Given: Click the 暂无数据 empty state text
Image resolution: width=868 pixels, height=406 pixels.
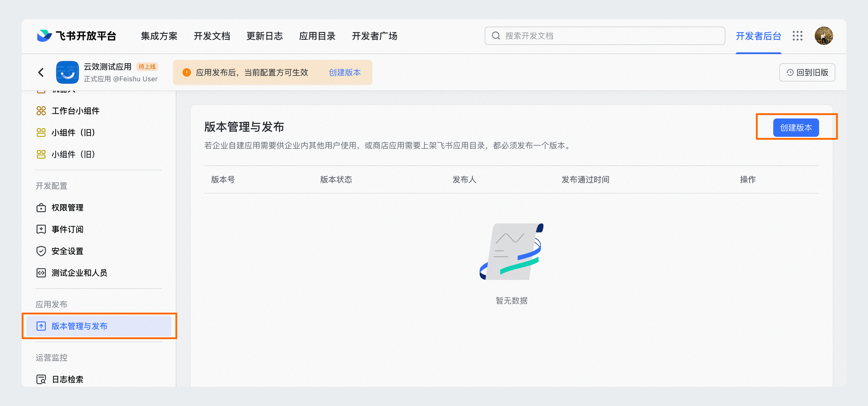Looking at the screenshot, I should point(511,300).
